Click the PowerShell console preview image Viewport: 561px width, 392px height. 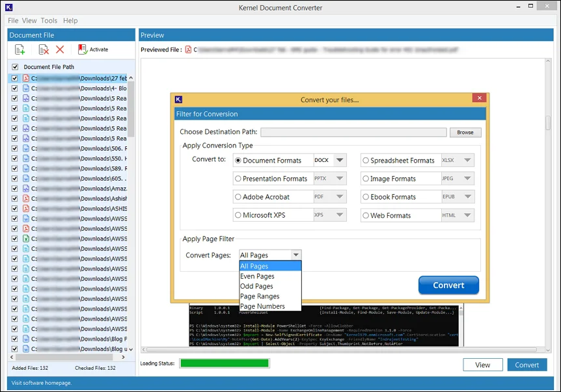tap(324, 326)
